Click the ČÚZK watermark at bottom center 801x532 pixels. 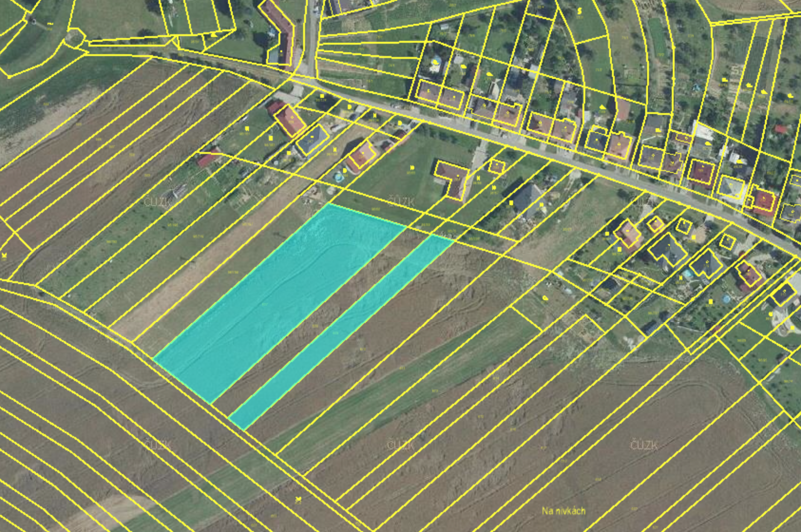coord(401,445)
